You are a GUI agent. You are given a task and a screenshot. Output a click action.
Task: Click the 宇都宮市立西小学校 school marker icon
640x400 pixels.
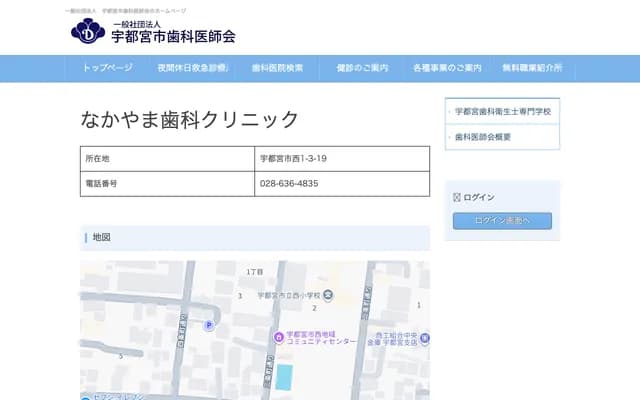click(x=328, y=295)
